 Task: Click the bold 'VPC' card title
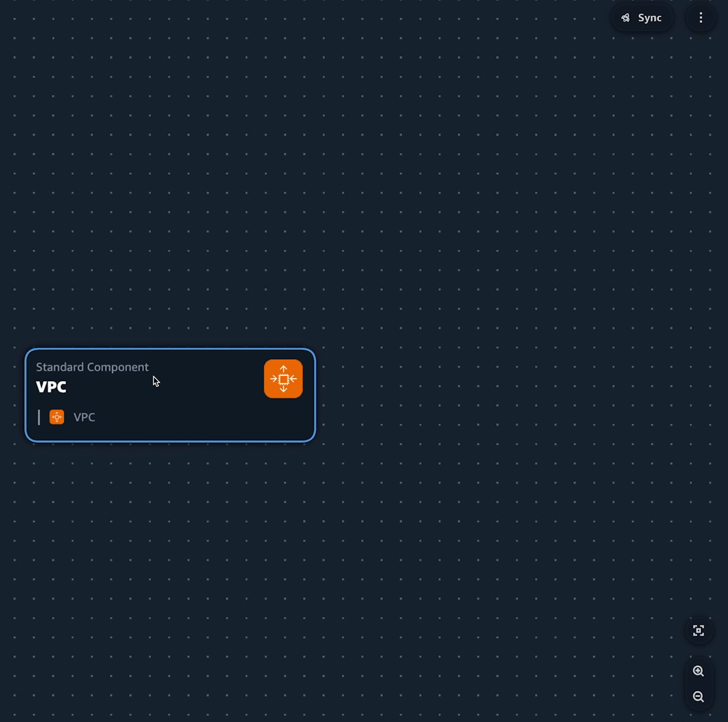51,387
